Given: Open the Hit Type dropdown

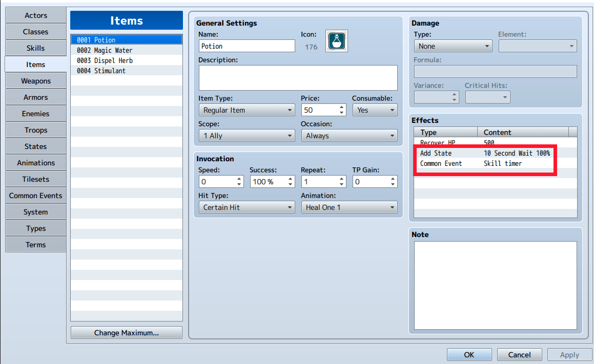Looking at the screenshot, I should tap(247, 207).
